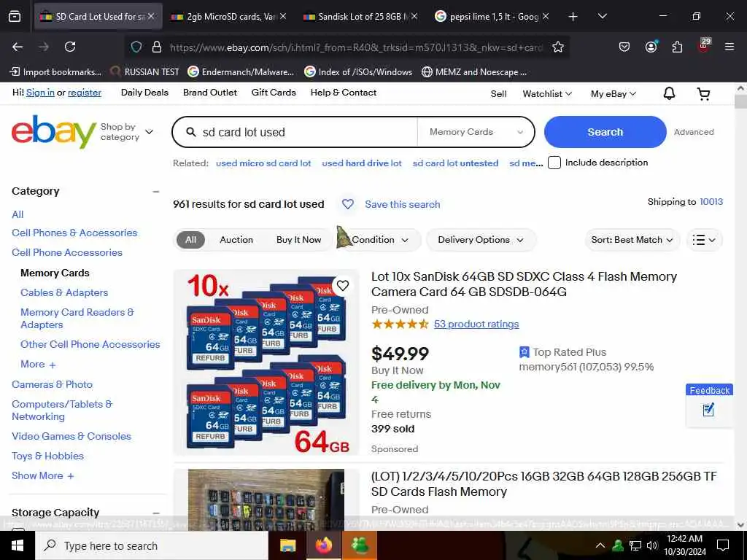747x560 pixels.
Task: Close the SD Card Lot Used tab
Action: coord(151,16)
